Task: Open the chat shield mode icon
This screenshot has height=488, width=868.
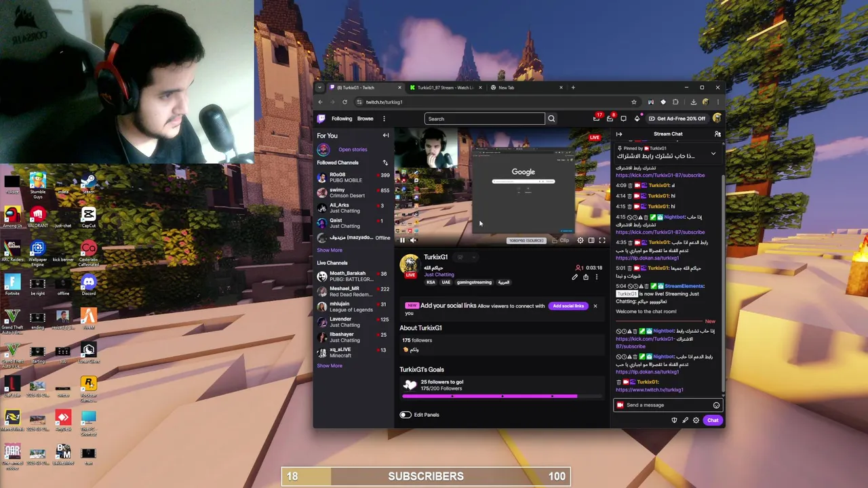Action: coord(674,420)
